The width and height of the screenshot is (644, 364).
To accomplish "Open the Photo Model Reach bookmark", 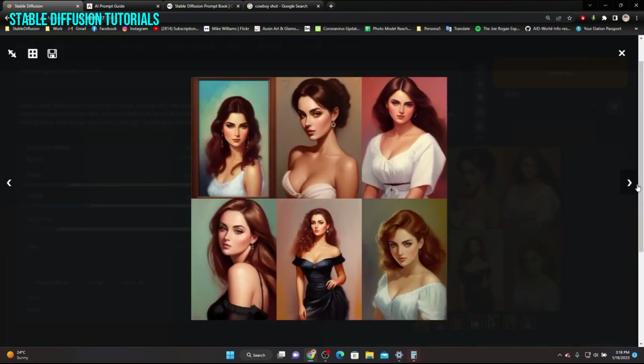I will (388, 28).
